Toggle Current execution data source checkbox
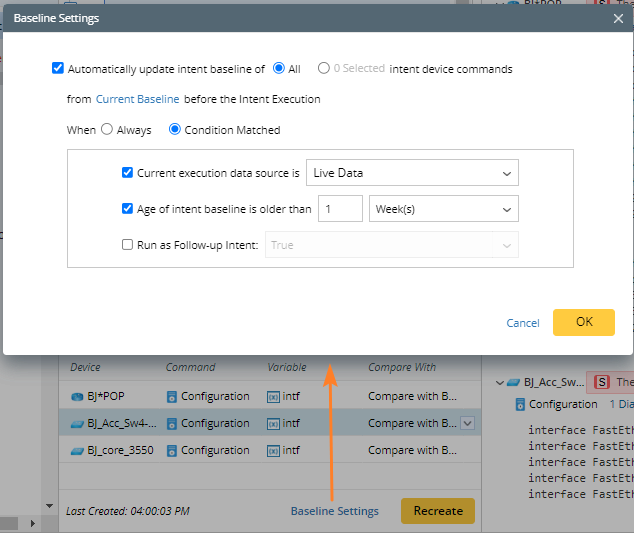634x533 pixels. coord(127,173)
